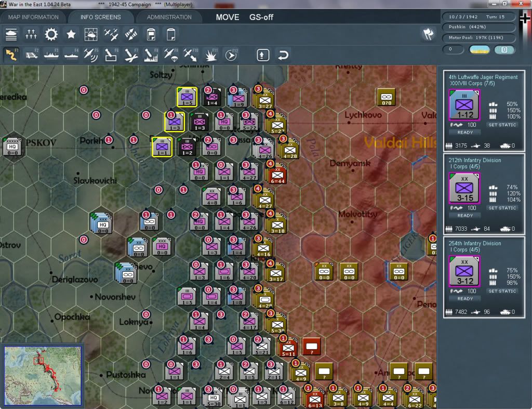
Task: Click the 254th Infantry Division title
Action: click(475, 243)
